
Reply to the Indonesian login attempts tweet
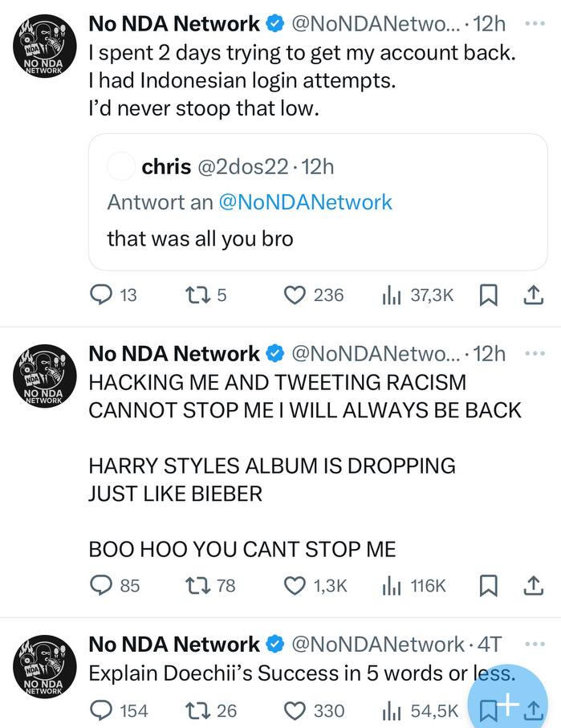pos(101,295)
